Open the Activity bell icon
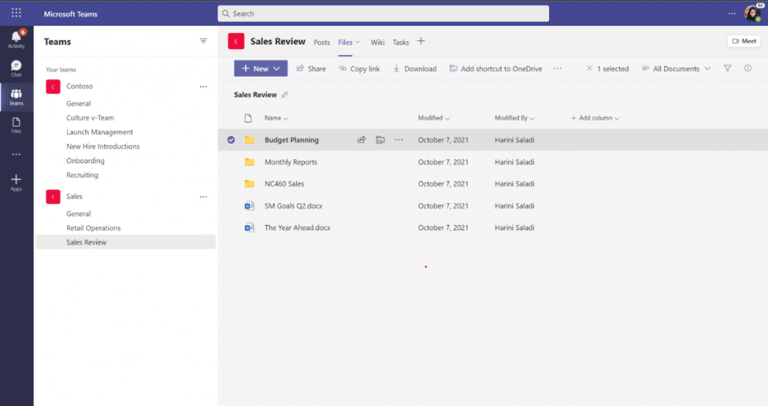The image size is (768, 406). point(16,39)
